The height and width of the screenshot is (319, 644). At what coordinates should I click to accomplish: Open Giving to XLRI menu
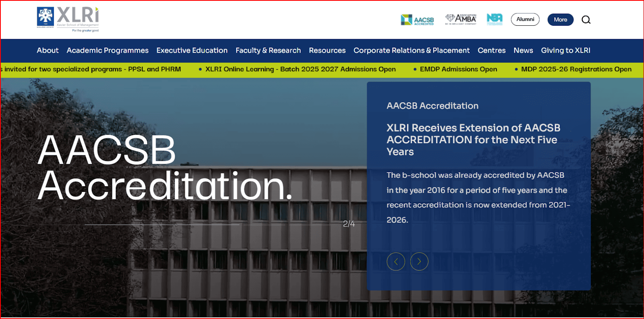click(566, 50)
